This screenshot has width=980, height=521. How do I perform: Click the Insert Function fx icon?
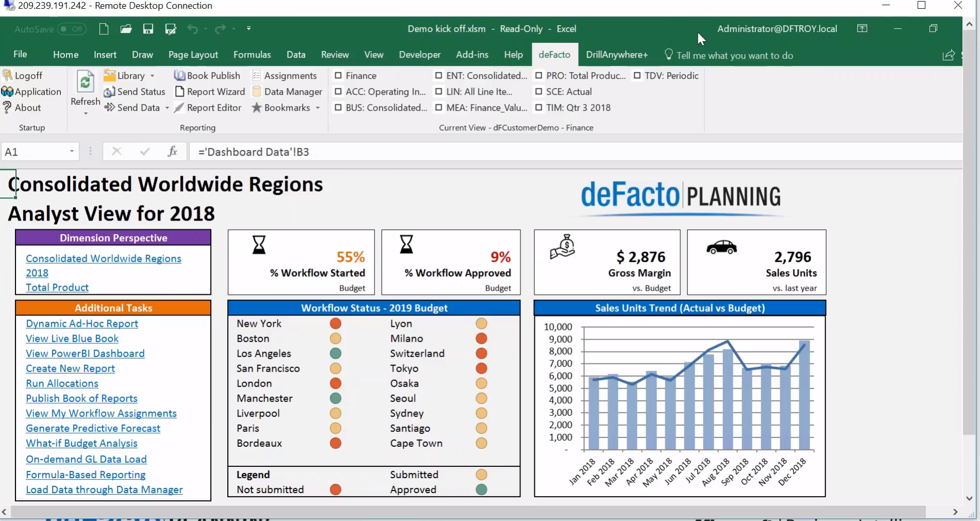tap(173, 152)
